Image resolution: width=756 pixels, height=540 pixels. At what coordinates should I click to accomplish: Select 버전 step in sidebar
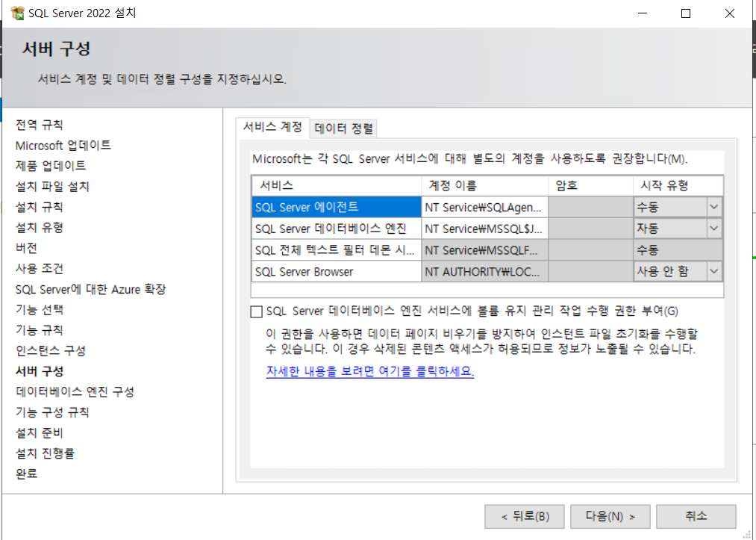coord(26,248)
